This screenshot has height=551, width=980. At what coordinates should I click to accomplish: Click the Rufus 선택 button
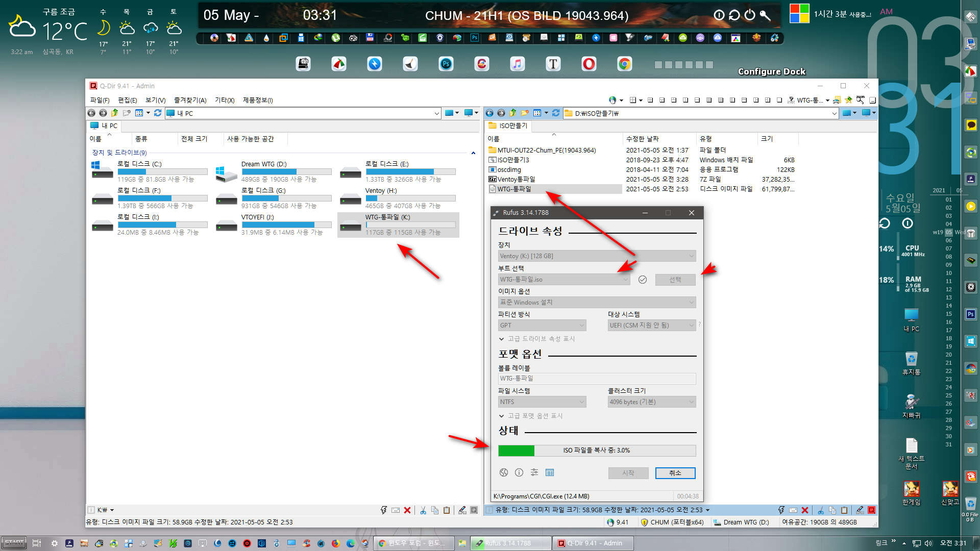[x=675, y=280]
